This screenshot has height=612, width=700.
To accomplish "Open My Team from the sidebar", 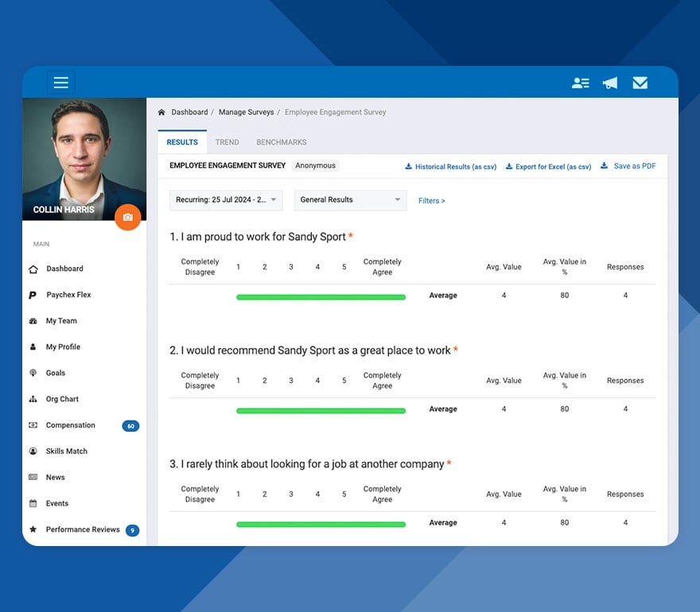I will pos(33,321).
